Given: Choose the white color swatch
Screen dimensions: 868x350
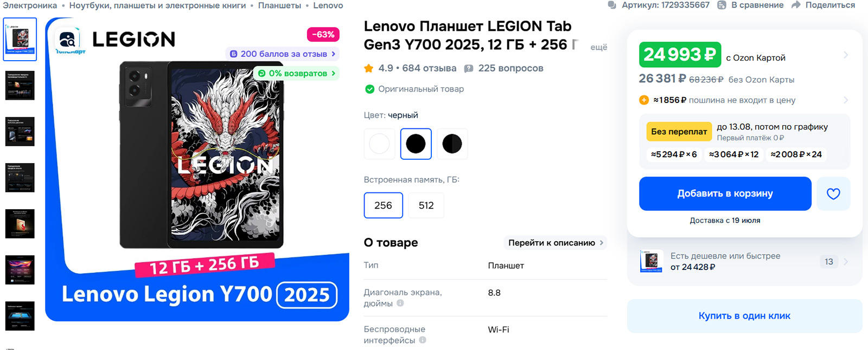Looking at the screenshot, I should coord(379,144).
